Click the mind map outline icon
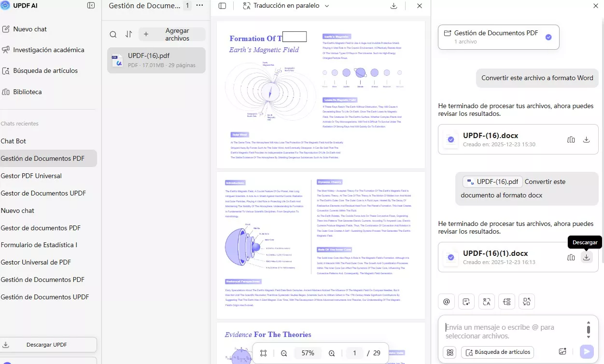Image resolution: width=604 pixels, height=364 pixels. [x=506, y=302]
